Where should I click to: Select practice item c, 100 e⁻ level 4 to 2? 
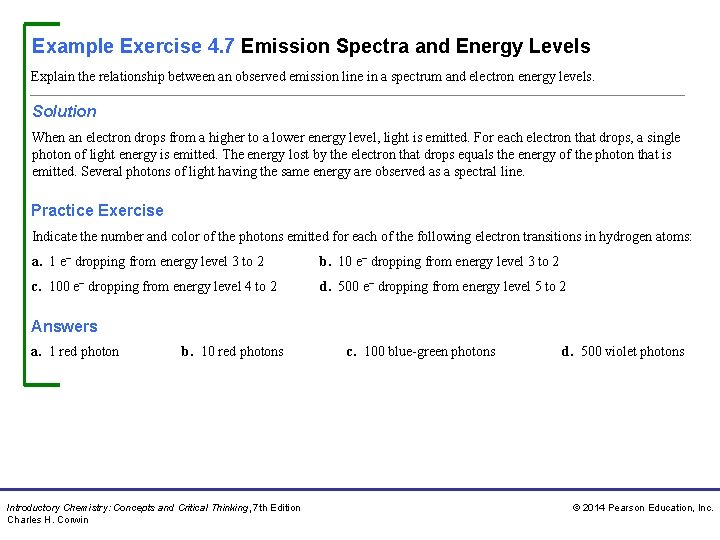[154, 287]
